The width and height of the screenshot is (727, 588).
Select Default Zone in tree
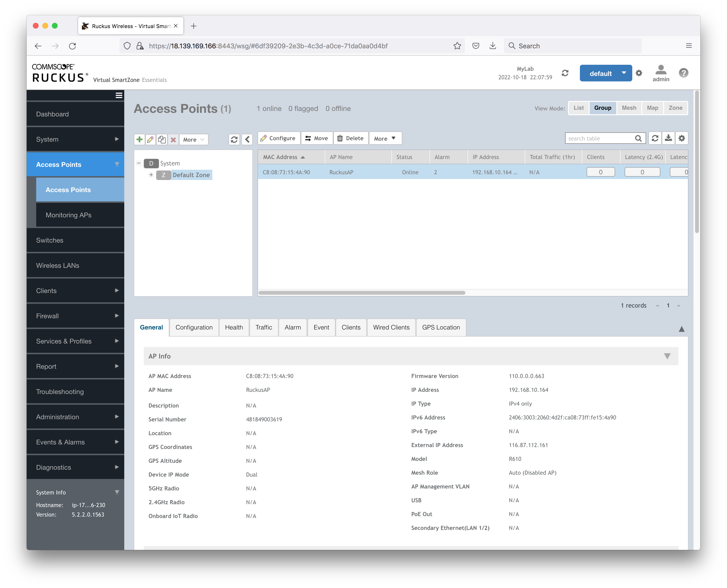pyautogui.click(x=191, y=175)
